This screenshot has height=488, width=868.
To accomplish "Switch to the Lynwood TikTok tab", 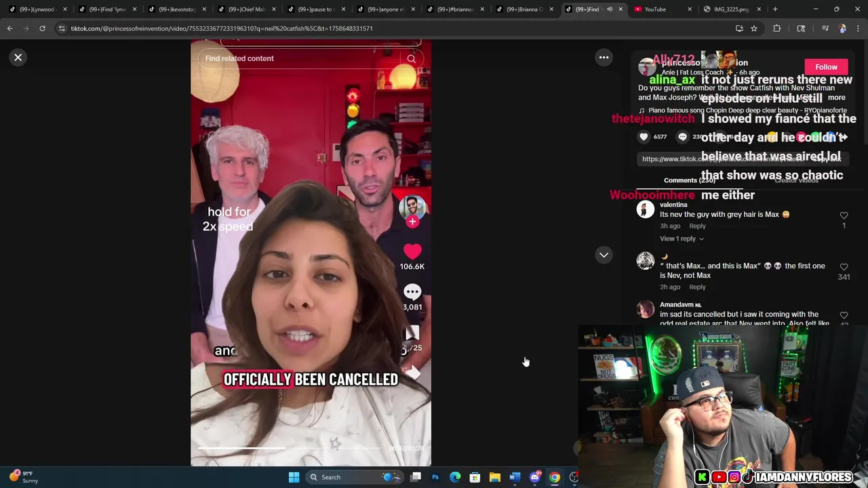I will tap(37, 9).
